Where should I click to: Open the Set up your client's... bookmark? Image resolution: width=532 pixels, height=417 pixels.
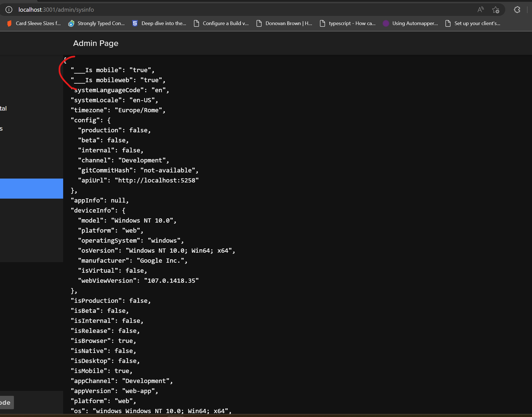tap(473, 23)
